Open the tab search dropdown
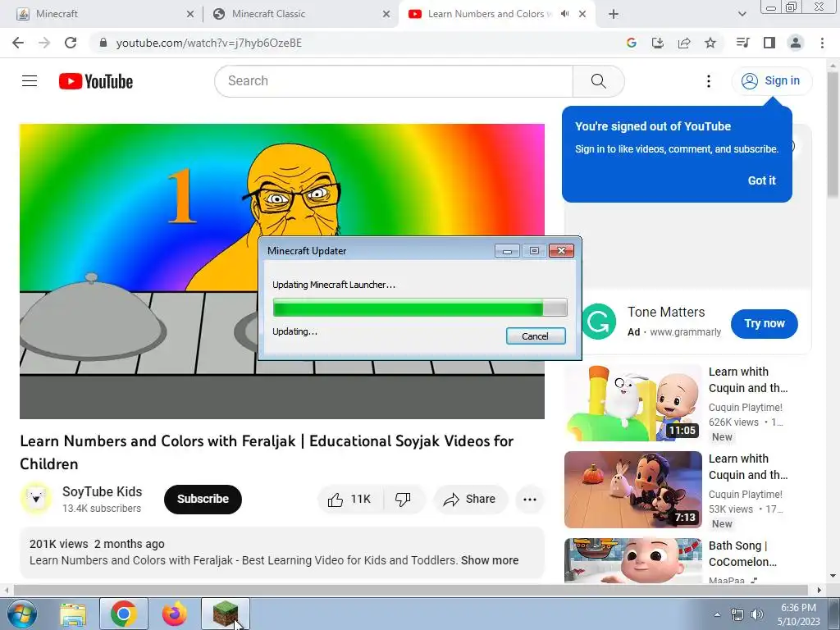The image size is (840, 630). click(742, 15)
